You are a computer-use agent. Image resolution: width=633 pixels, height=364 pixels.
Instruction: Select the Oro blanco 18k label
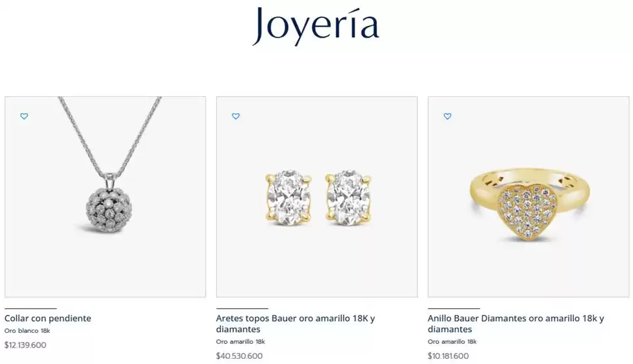[x=27, y=331]
